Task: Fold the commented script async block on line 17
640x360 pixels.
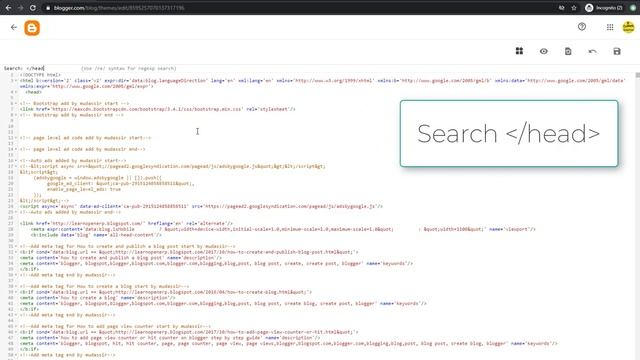Action: (x=16, y=167)
